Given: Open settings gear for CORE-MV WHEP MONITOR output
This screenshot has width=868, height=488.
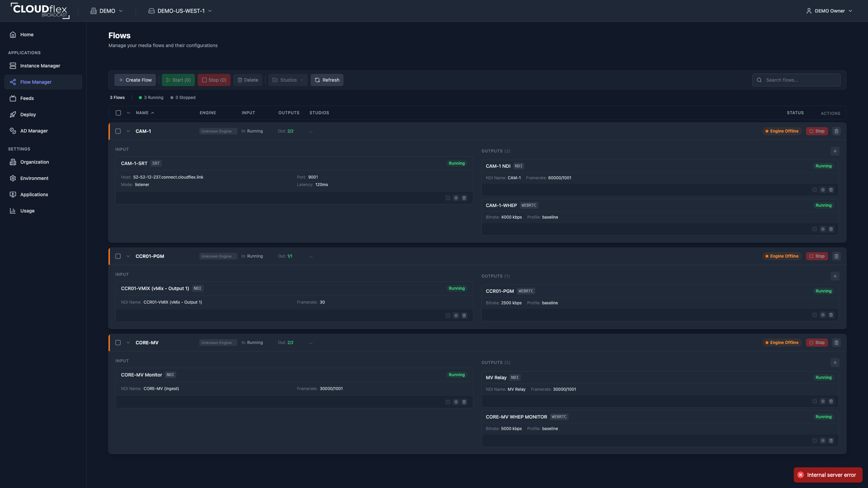Looking at the screenshot, I should pyautogui.click(x=823, y=441).
